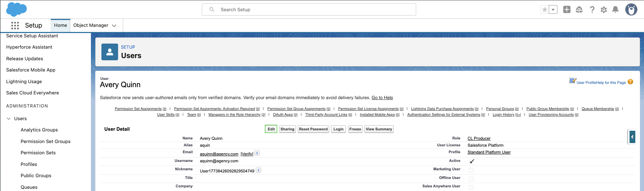
Task: Jump to Login History link
Action: pos(507,115)
